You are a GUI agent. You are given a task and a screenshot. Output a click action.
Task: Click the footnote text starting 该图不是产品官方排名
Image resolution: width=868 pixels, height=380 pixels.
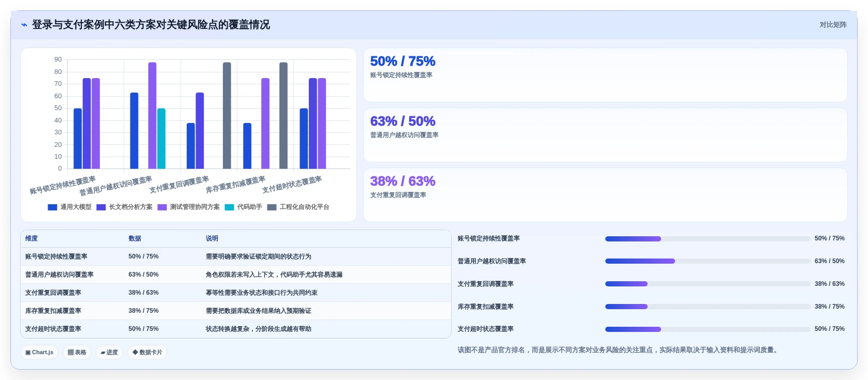click(x=619, y=350)
